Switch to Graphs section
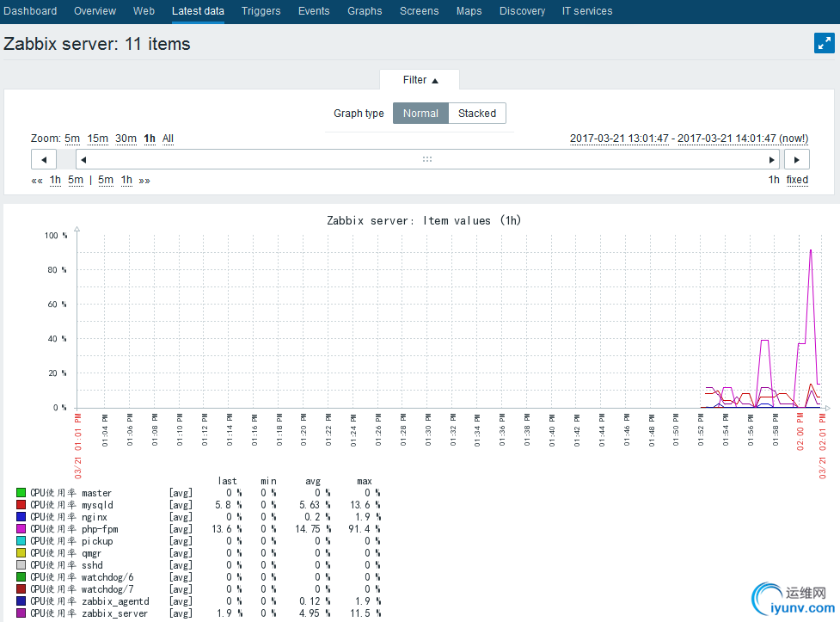840x622 pixels. 365,10
